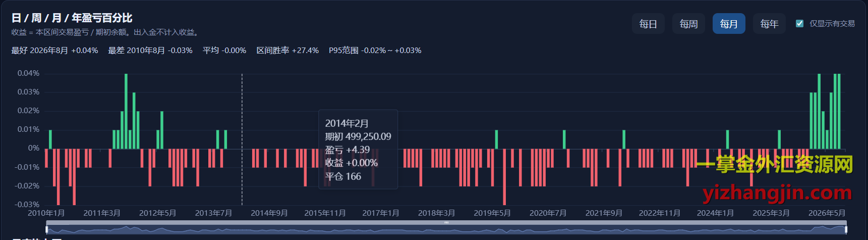Screen dimensions: 868x240
Task: Click the rightmost green bar of the chart
Action: pos(839,111)
